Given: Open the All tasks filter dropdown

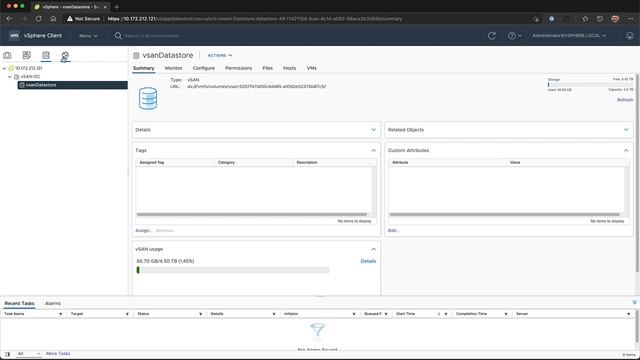Looking at the screenshot, I should click(x=29, y=353).
